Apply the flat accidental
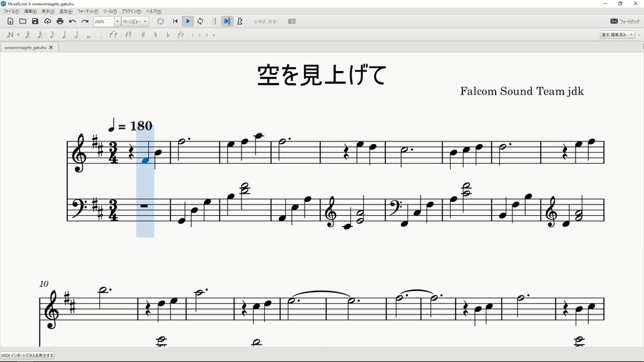Image resolution: width=644 pixels, height=362 pixels. click(x=168, y=35)
